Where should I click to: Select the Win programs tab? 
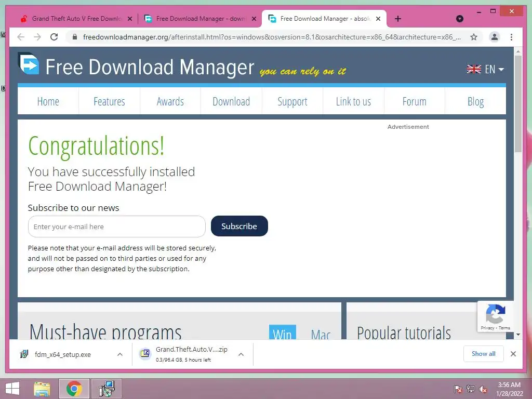click(282, 332)
